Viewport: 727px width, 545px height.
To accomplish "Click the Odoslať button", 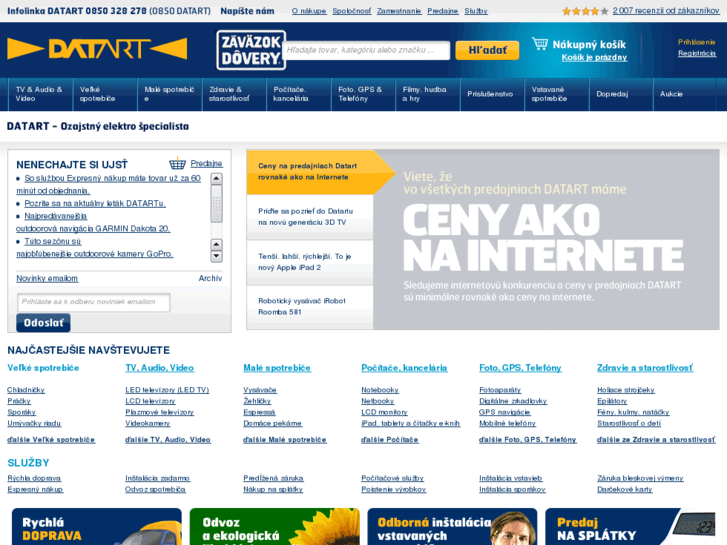I will pos(43,323).
